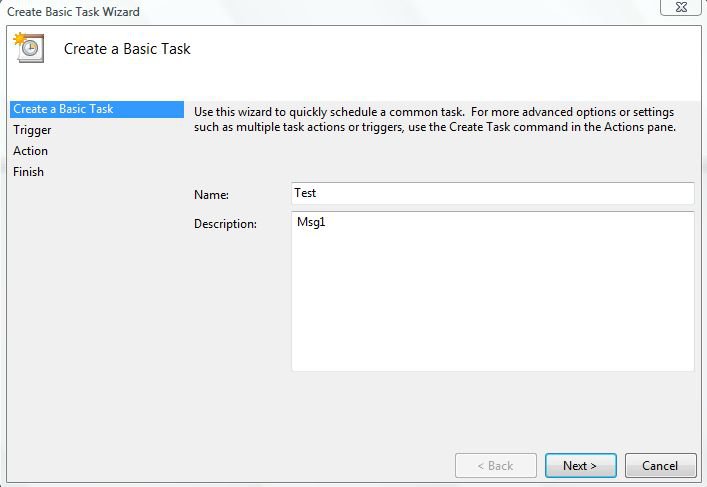Focus the Name input field
The height and width of the screenshot is (487, 707).
[492, 193]
